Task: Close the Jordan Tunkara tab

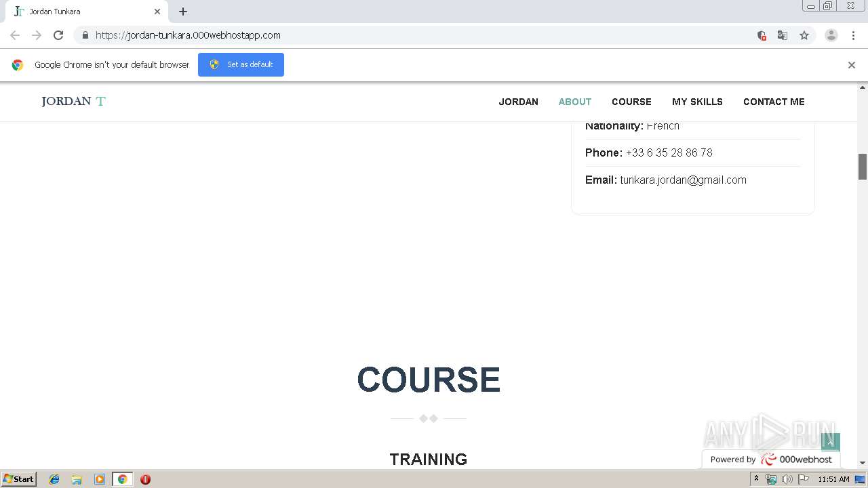Action: (x=157, y=12)
